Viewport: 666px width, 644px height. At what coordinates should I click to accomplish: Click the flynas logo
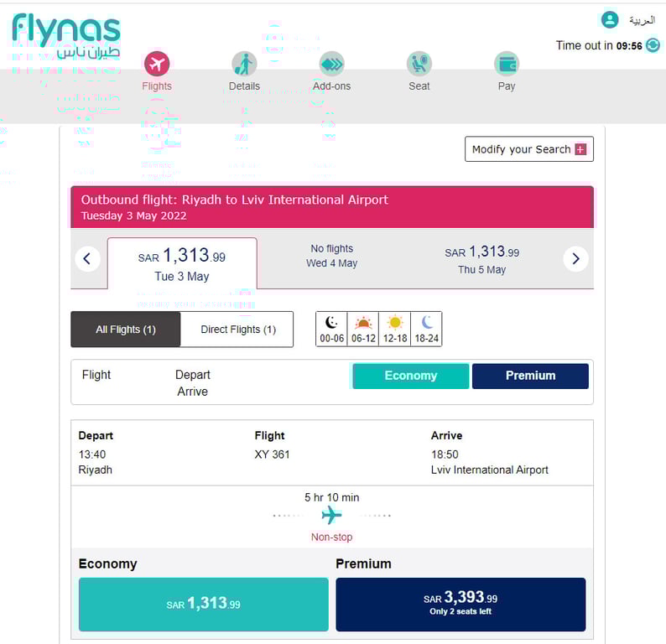(x=66, y=36)
